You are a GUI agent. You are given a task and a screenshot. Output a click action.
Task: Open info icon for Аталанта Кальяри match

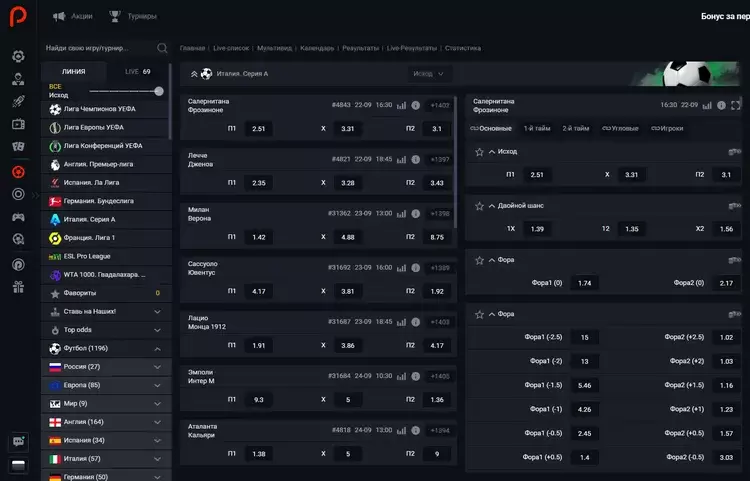pos(416,430)
